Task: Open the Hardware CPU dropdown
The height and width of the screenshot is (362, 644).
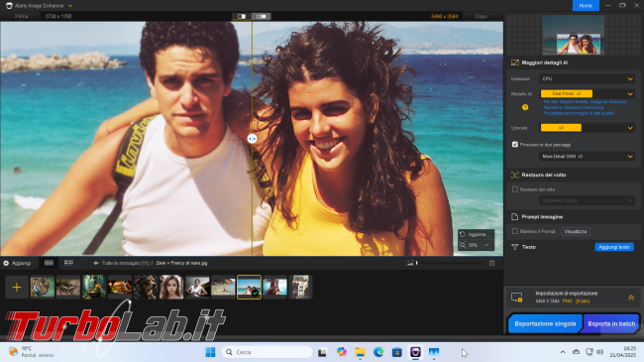Action: point(587,78)
